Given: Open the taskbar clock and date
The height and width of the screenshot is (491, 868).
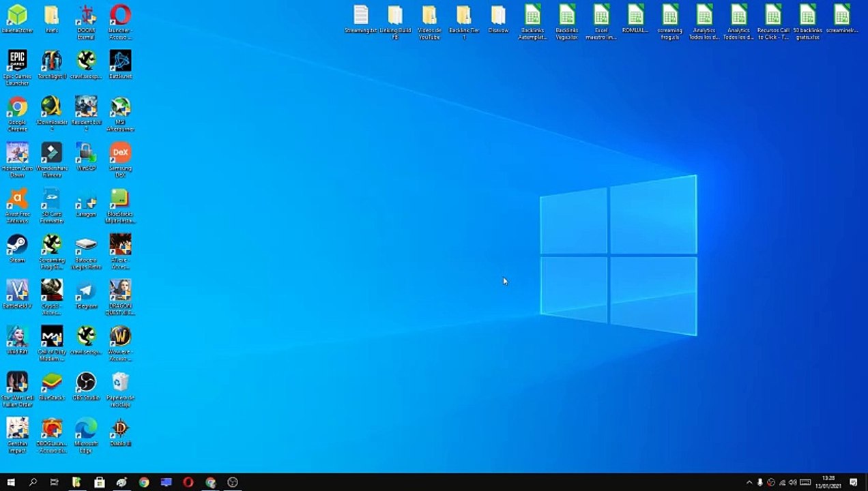Looking at the screenshot, I should pyautogui.click(x=828, y=482).
